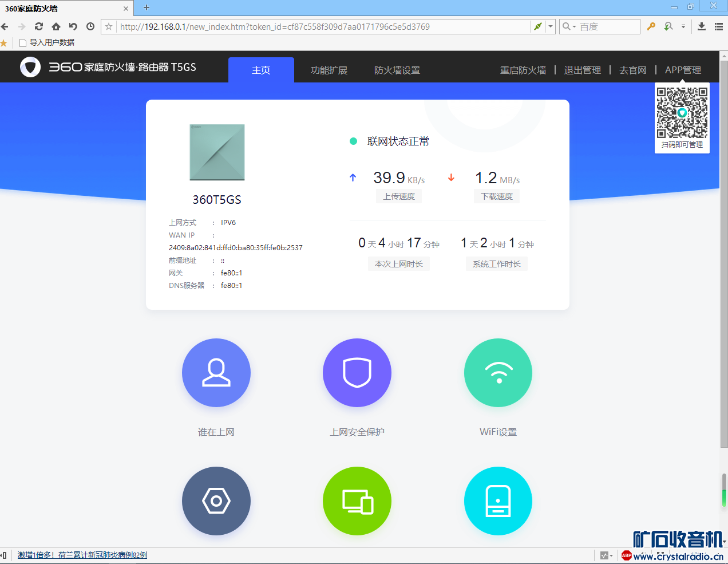
Task: Open 上网安全保护 shield icon
Action: coord(357,373)
